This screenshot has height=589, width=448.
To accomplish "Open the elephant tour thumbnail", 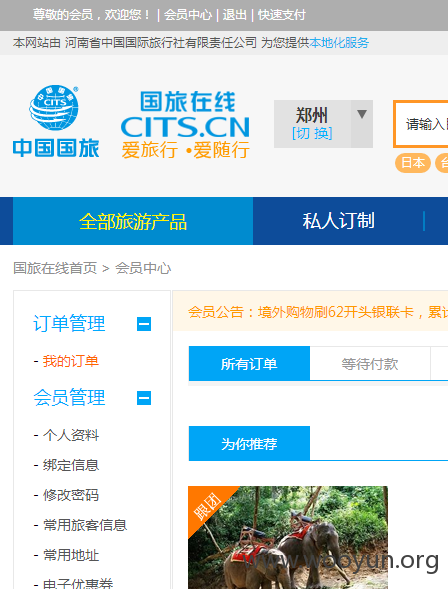I will [288, 537].
